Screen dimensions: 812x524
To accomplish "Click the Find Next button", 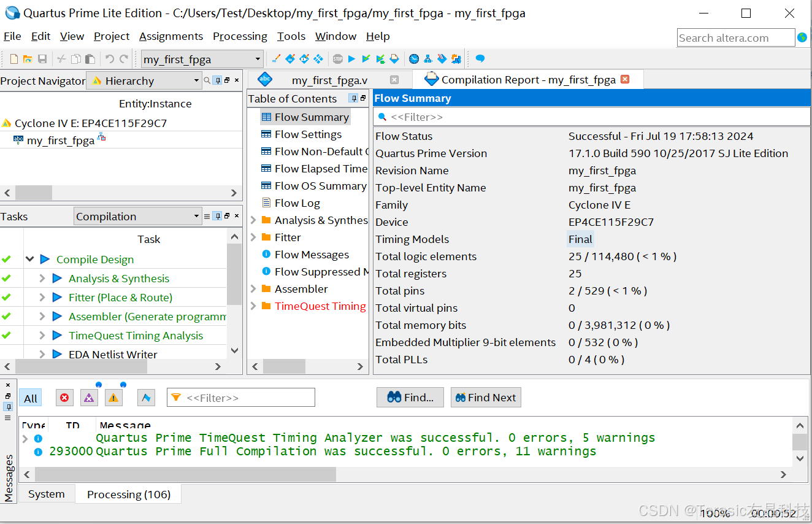I will coord(486,398).
